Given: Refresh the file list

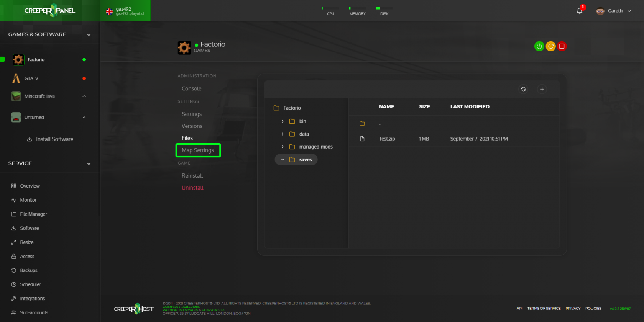Looking at the screenshot, I should pyautogui.click(x=523, y=89).
